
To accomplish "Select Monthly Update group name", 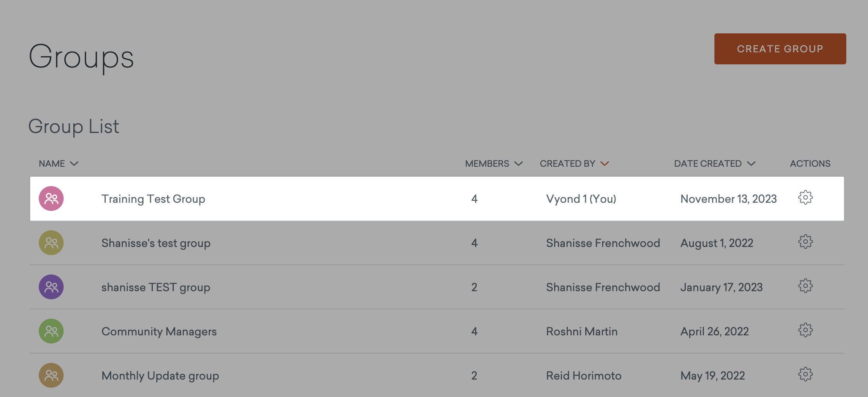I will pyautogui.click(x=160, y=376).
